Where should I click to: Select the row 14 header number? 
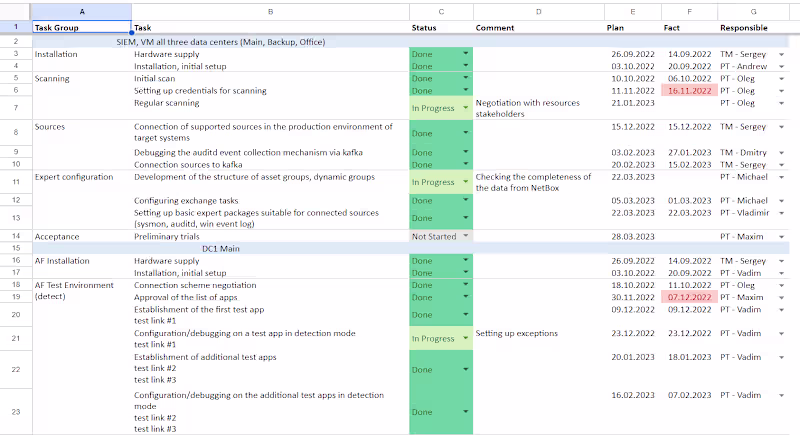point(16,236)
